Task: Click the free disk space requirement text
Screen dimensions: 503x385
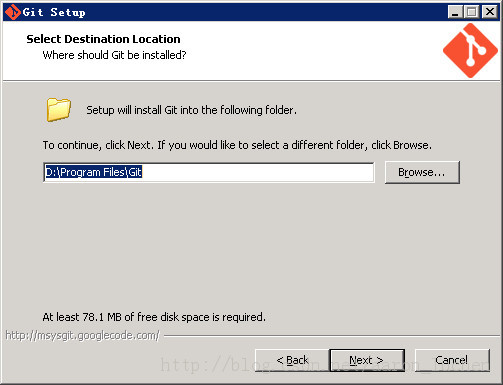Action: (x=154, y=317)
